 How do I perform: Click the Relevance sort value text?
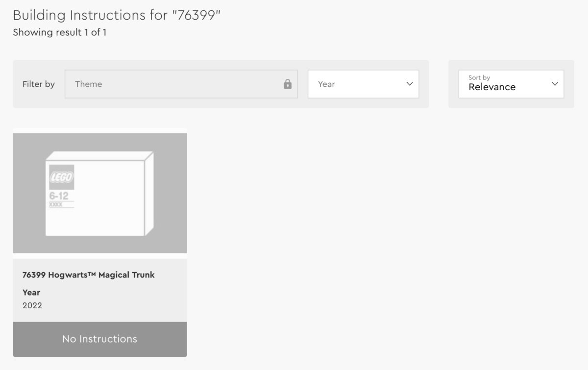tap(492, 87)
